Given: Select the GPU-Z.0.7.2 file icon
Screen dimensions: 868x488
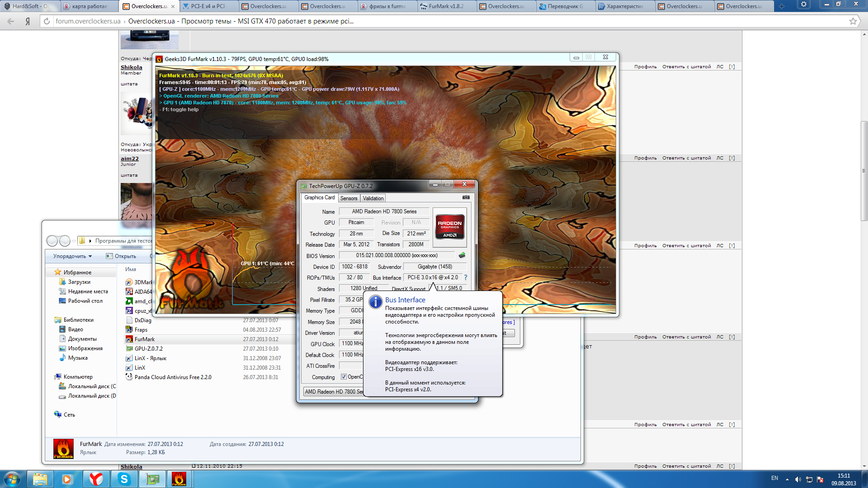Looking at the screenshot, I should [x=129, y=349].
